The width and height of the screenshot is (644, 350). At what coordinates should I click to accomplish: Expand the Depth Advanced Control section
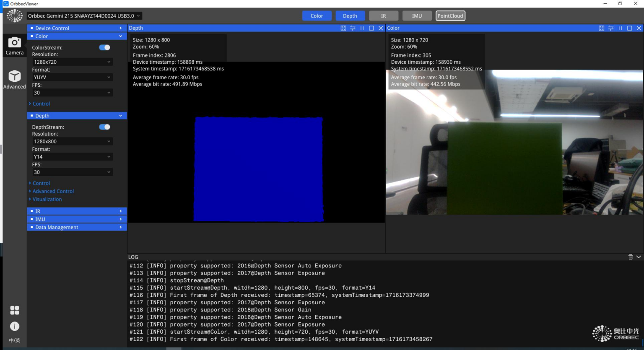53,191
